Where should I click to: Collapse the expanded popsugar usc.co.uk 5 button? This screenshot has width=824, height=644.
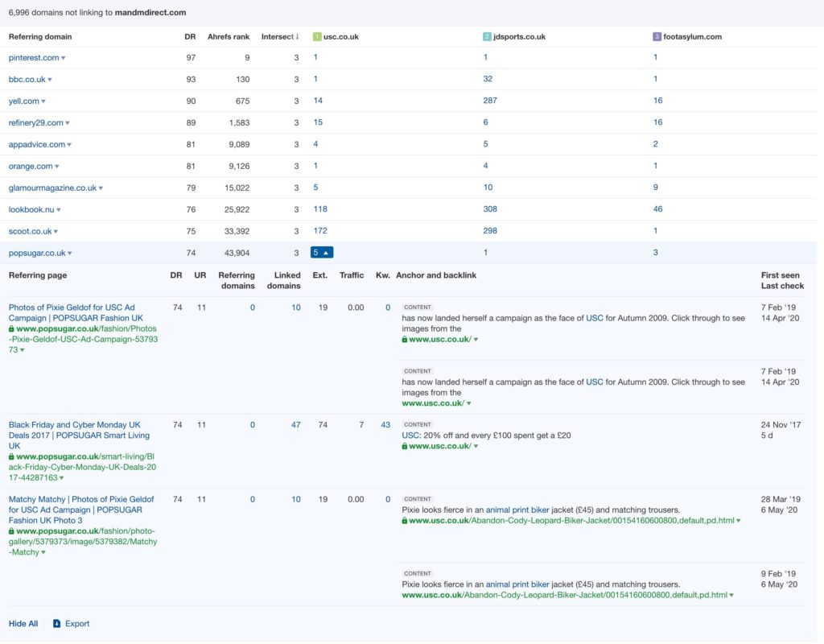coord(322,253)
